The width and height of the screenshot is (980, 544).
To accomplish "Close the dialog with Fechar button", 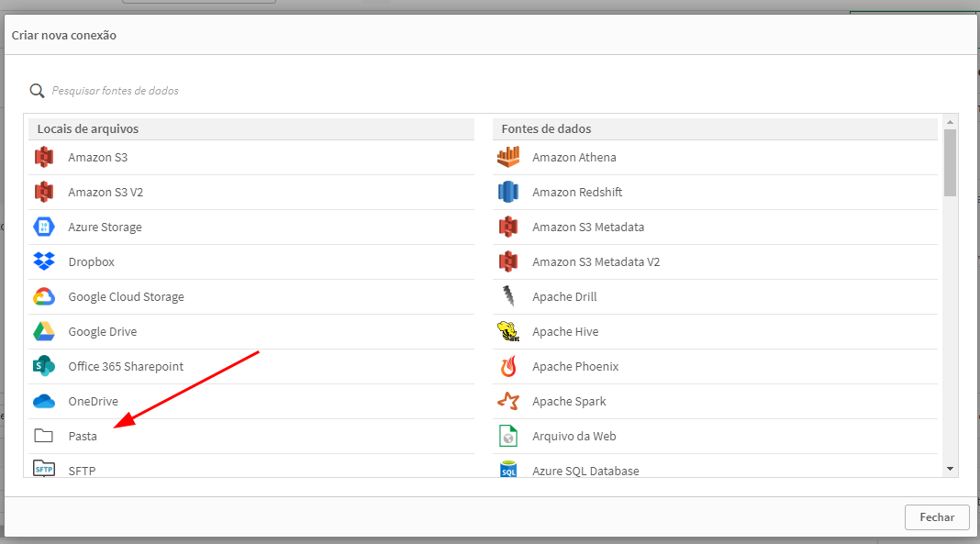I will coord(937,517).
